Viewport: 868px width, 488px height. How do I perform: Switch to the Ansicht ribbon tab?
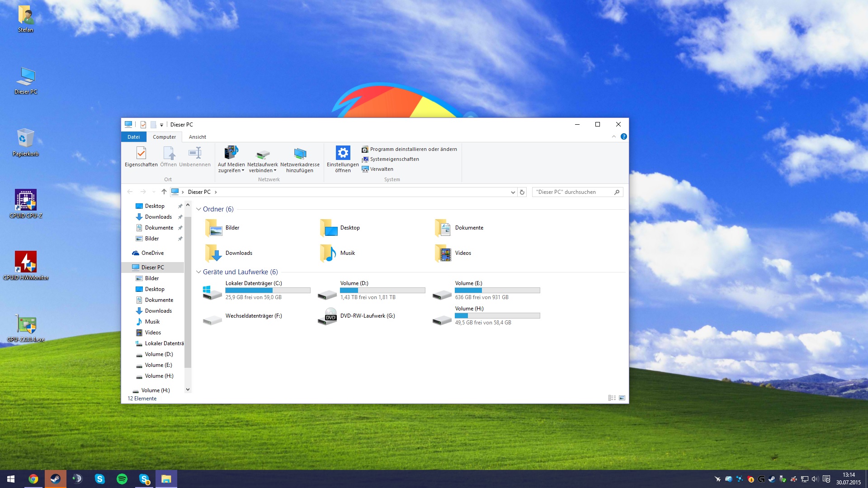pos(197,137)
